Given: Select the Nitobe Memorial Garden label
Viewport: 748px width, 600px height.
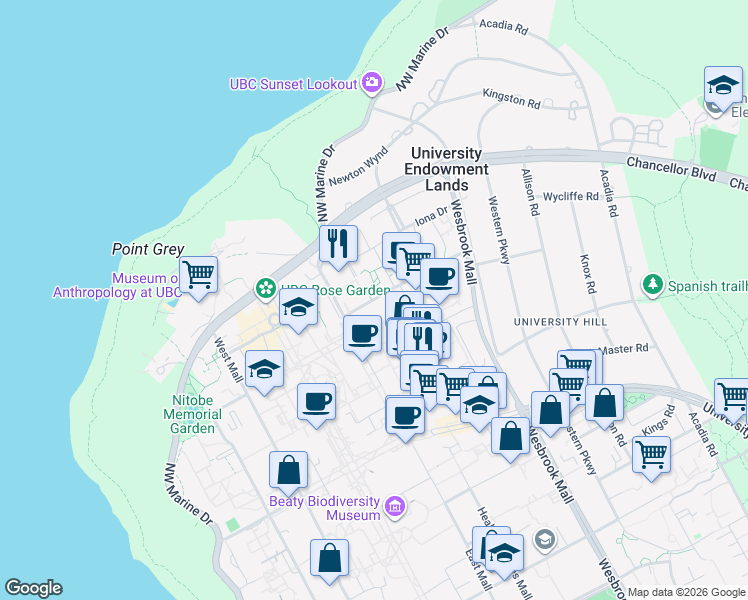Looking at the screenshot, I should pos(192,414).
